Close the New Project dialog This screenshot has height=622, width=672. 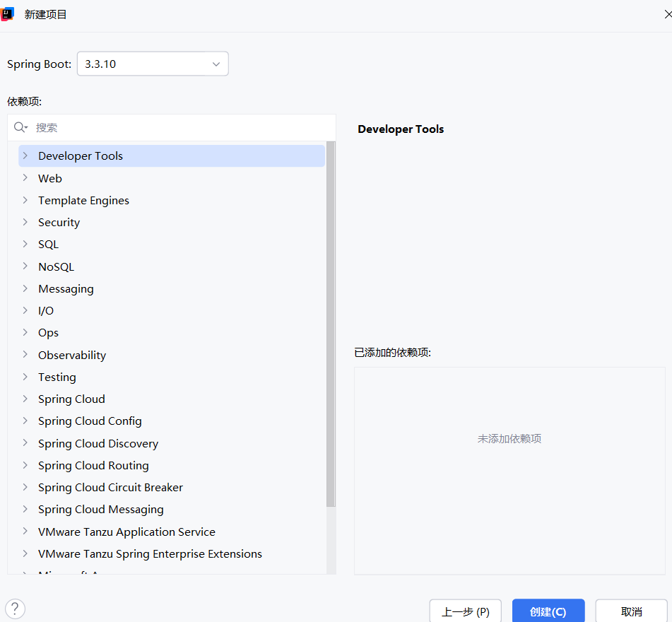pyautogui.click(x=668, y=15)
